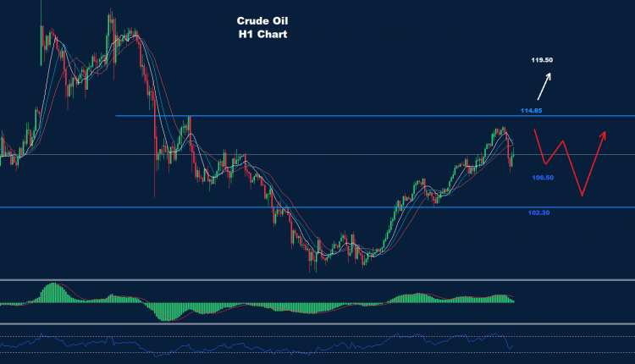Click the highest candlestick peak at top left

[109, 17]
